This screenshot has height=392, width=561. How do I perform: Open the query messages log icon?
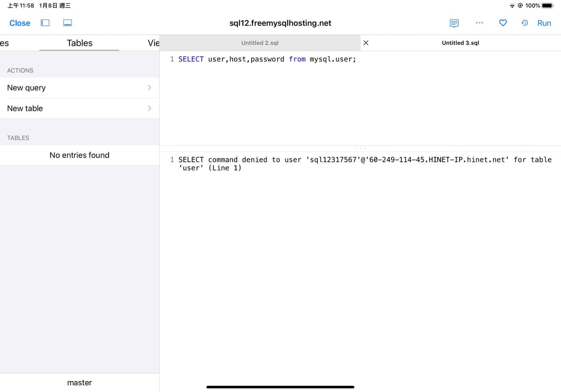click(454, 23)
